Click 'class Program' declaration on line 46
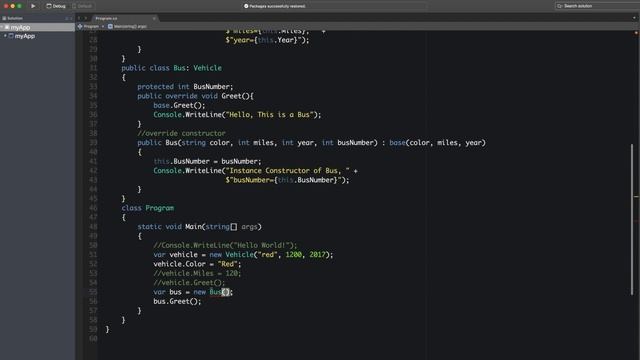Viewport: 640px width, 360px height. 147,208
